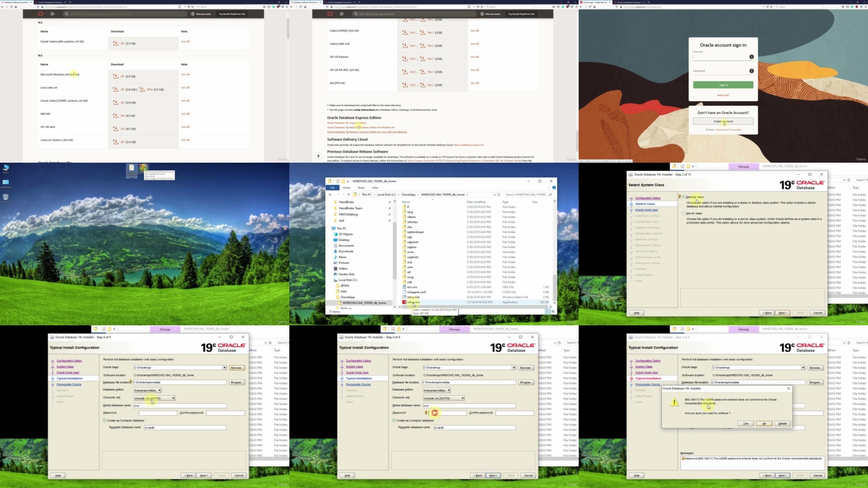
Task: Select This PC in the navigation tree
Action: tap(341, 228)
